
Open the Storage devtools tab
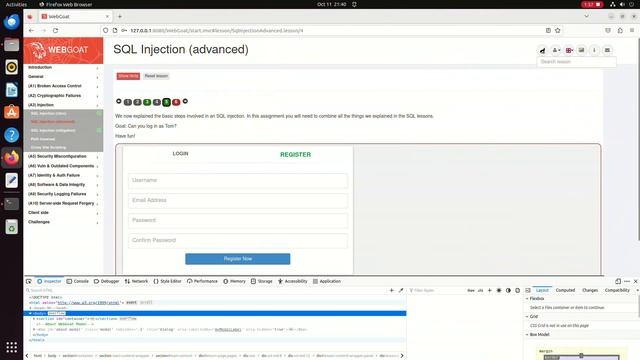262,281
